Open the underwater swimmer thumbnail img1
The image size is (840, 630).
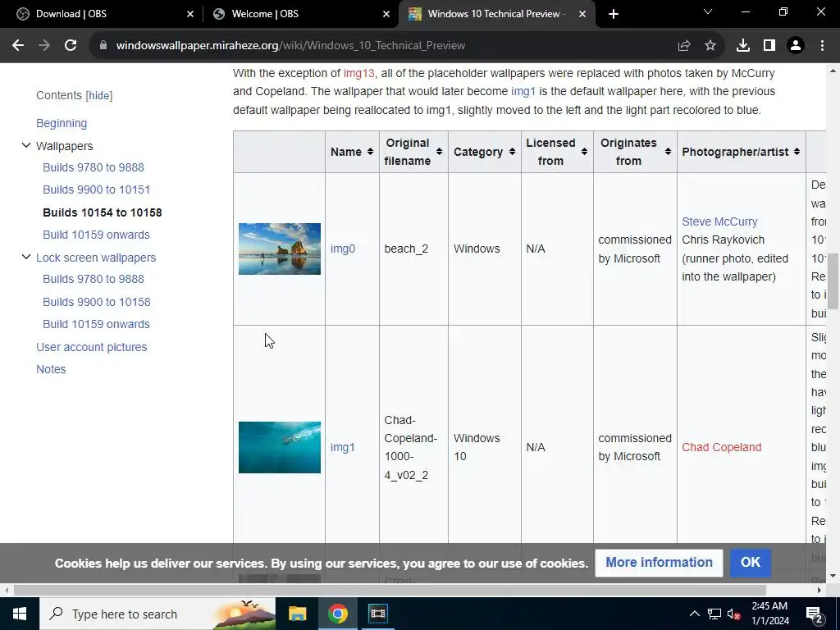tap(280, 447)
